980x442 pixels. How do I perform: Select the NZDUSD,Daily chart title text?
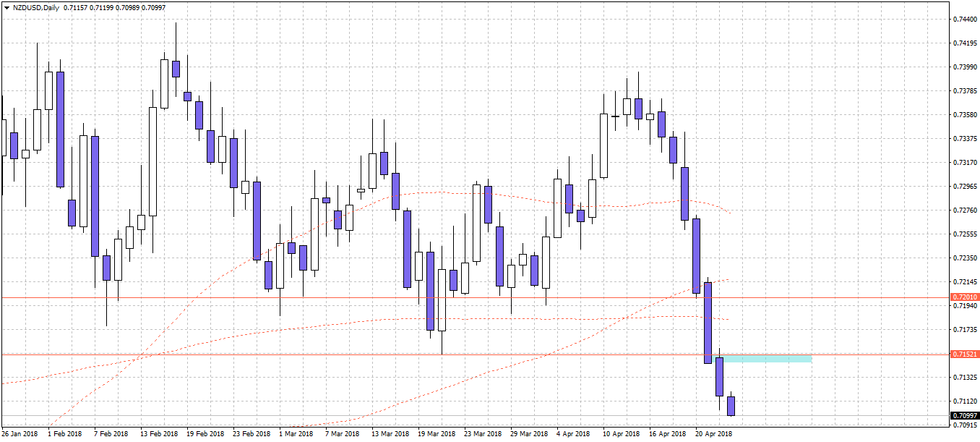(35, 7)
